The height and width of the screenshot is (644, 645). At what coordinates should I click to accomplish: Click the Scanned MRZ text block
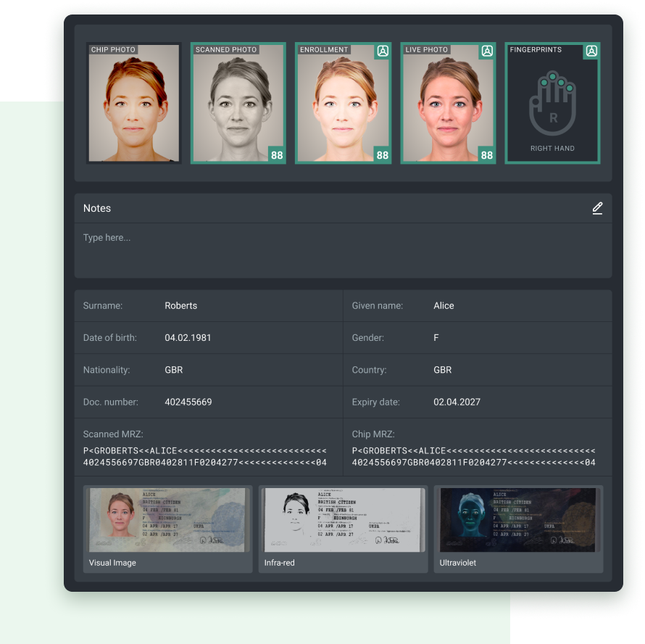(205, 457)
